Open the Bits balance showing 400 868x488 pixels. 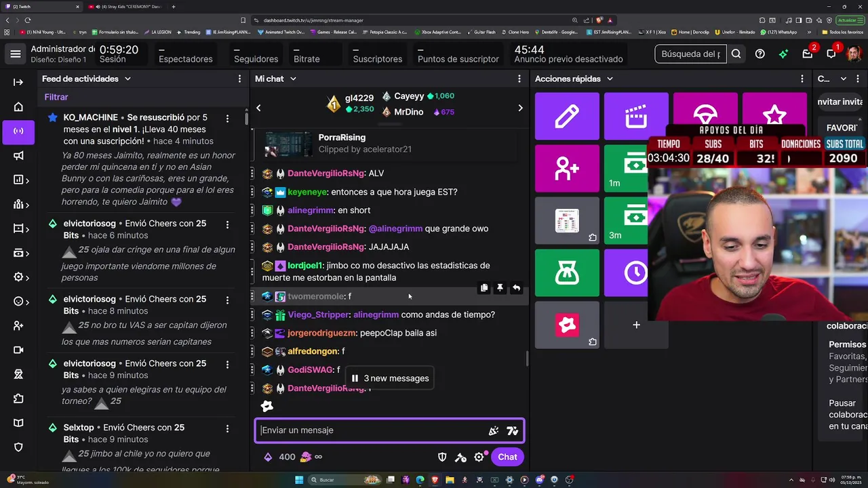coord(279,457)
